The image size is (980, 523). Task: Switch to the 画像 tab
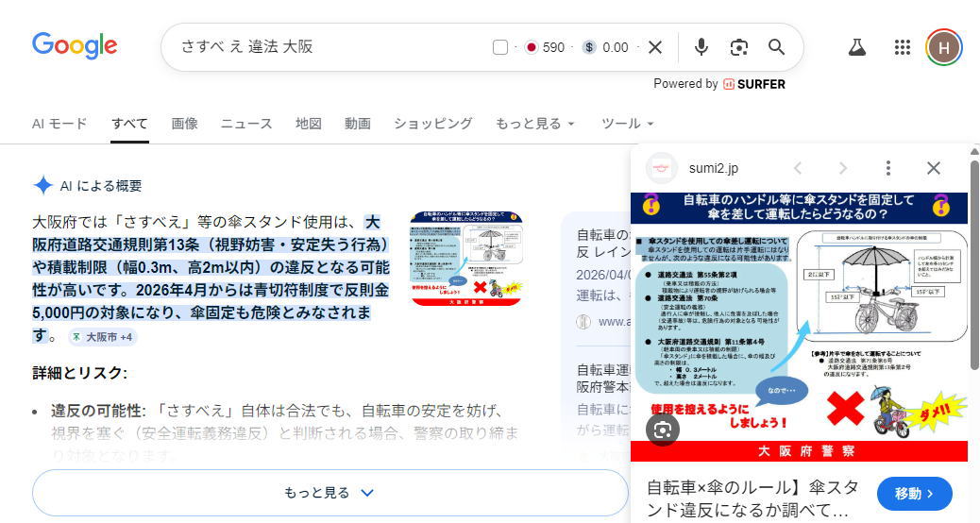pyautogui.click(x=184, y=124)
